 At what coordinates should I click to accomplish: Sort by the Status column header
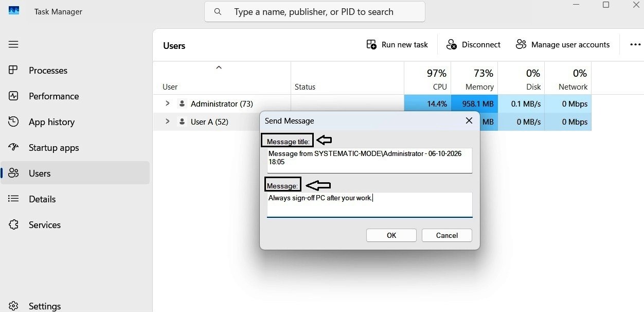(x=347, y=78)
